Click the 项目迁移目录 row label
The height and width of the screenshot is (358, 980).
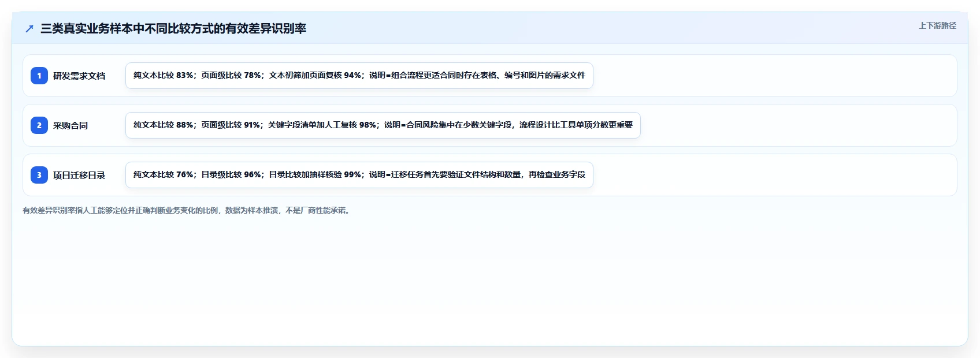point(79,175)
